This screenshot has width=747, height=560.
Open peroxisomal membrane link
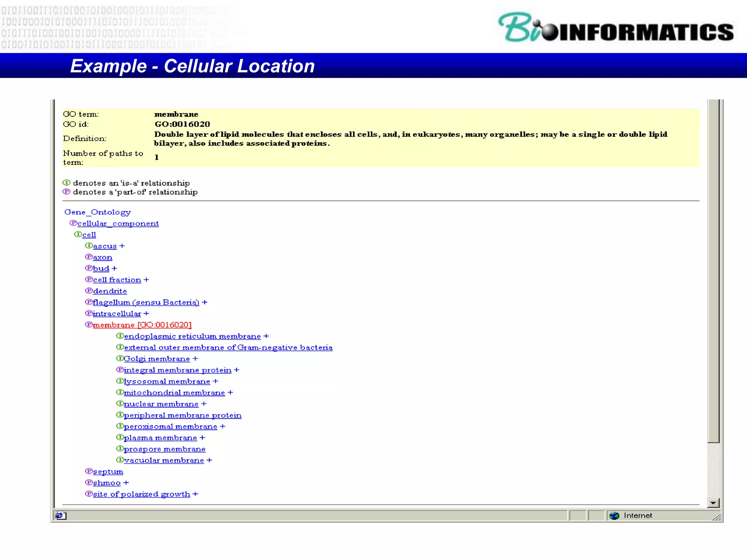pos(171,427)
